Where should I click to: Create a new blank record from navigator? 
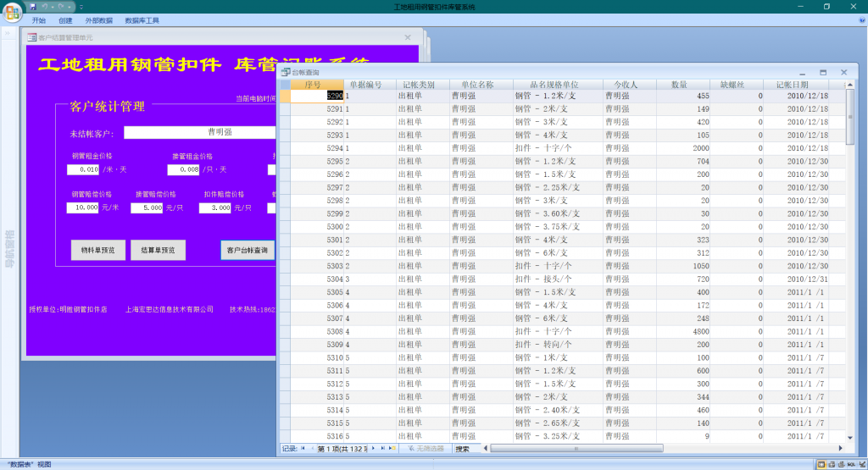392,448
